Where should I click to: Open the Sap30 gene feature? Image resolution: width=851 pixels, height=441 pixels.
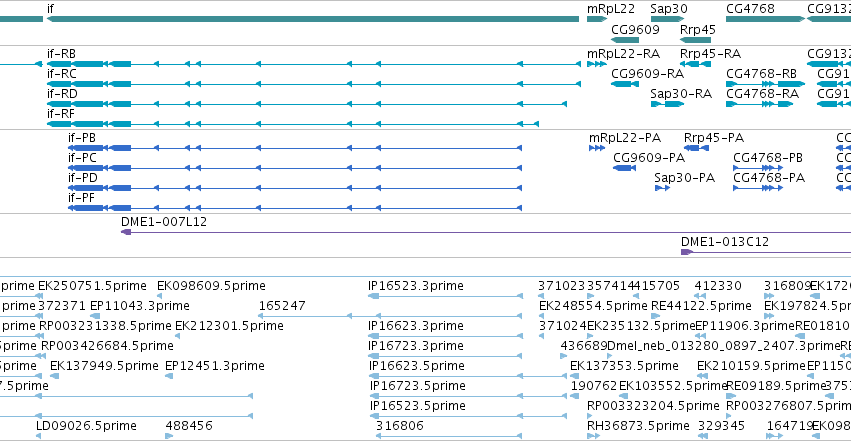667,19
